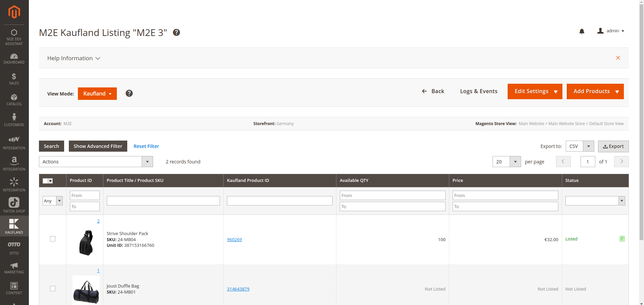This screenshot has width=644, height=305.
Task: Tick the checkbox for Strive Shoulder Pack
Action: [x=53, y=239]
